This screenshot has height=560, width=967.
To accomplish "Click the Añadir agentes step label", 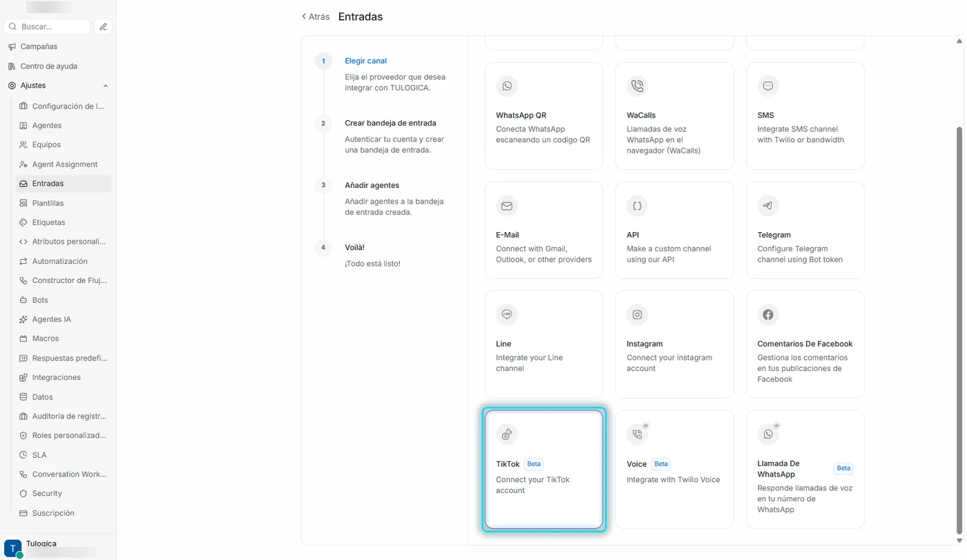I will pos(372,185).
